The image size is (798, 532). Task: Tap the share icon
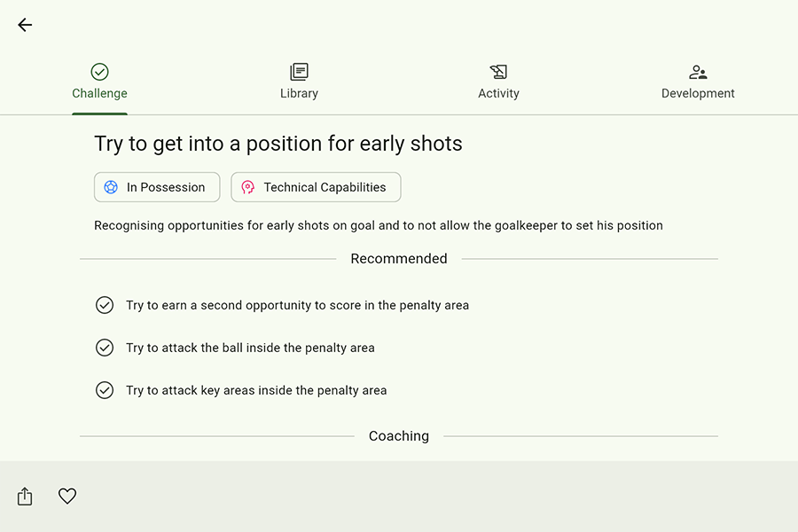(25, 497)
